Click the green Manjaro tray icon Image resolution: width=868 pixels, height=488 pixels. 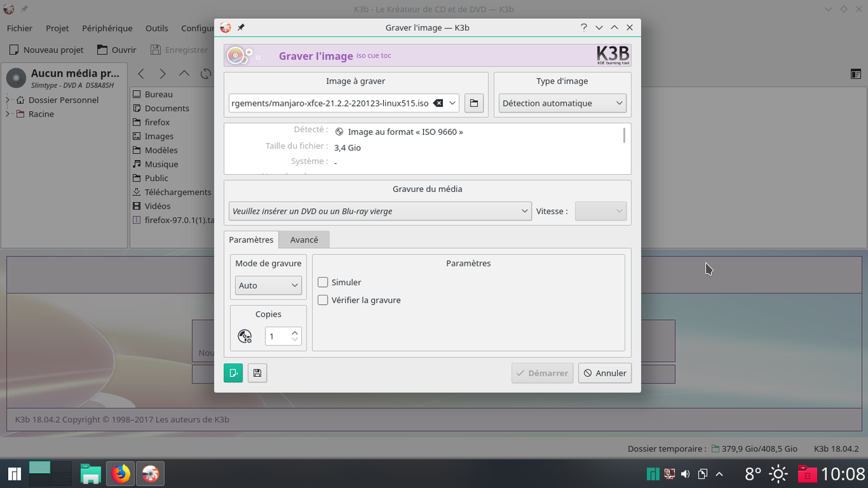click(x=652, y=474)
